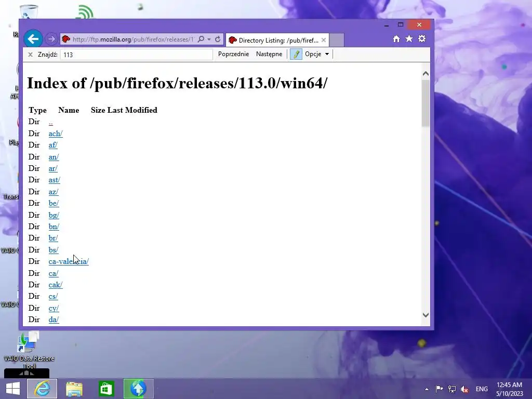The width and height of the screenshot is (532, 399).
Task: Click the muted volume tray icon
Action: (464, 389)
